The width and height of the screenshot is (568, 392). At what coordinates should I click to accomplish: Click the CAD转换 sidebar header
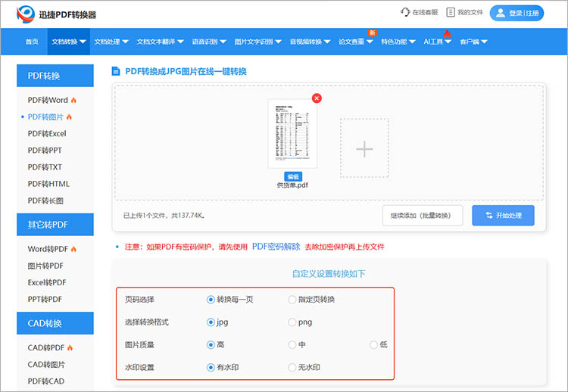55,323
